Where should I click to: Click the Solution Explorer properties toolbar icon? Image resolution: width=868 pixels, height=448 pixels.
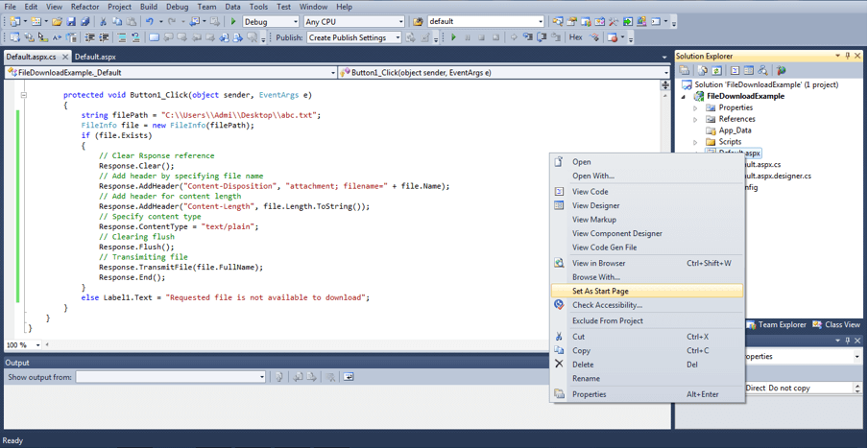[x=685, y=70]
